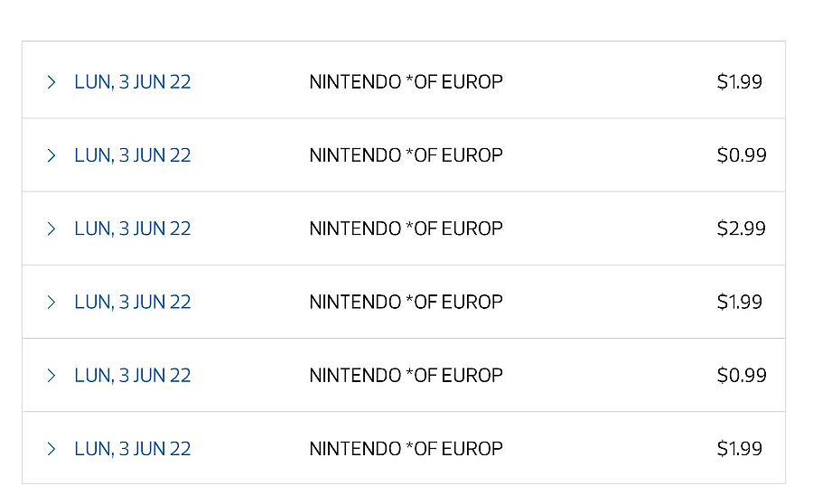Screen dimensions: 813x504
Task: Click the fifth row's LUN, 3 JUN 22 date
Action: tap(133, 375)
